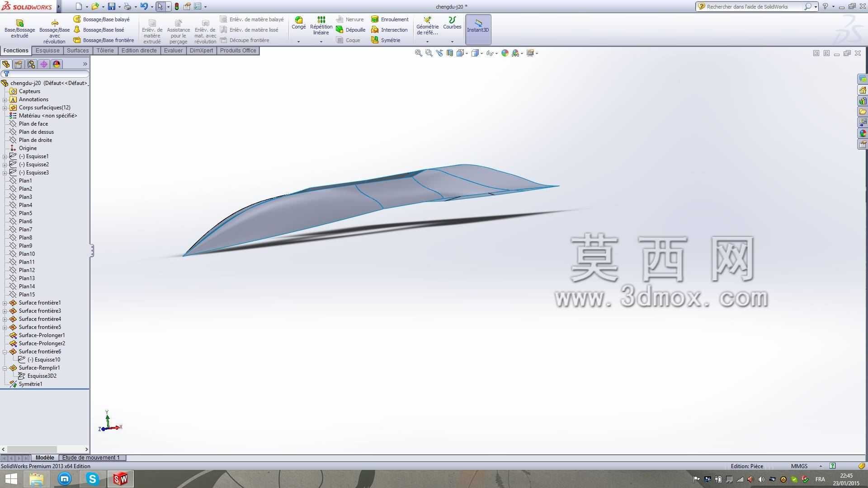This screenshot has width=868, height=488.
Task: Open the Windows Start menu
Action: coord(11,479)
